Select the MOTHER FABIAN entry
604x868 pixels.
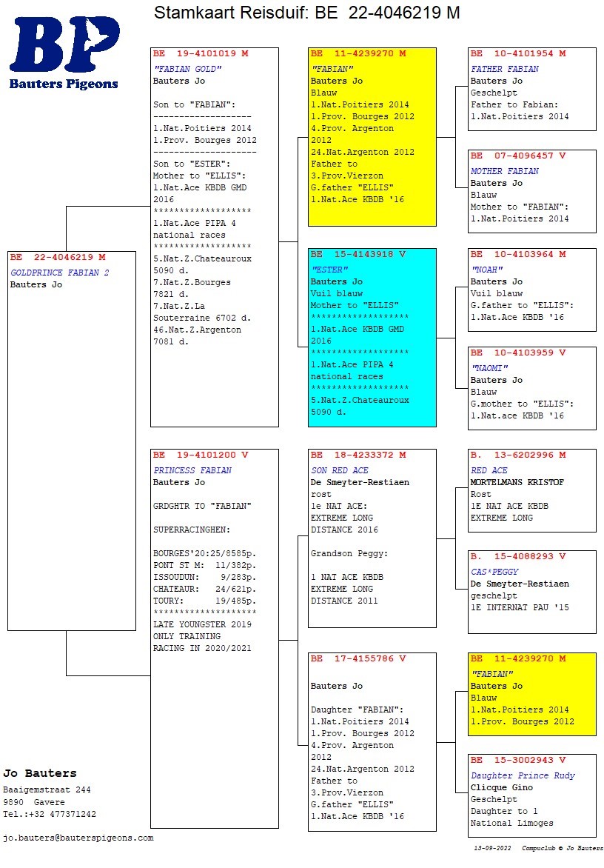(x=505, y=171)
